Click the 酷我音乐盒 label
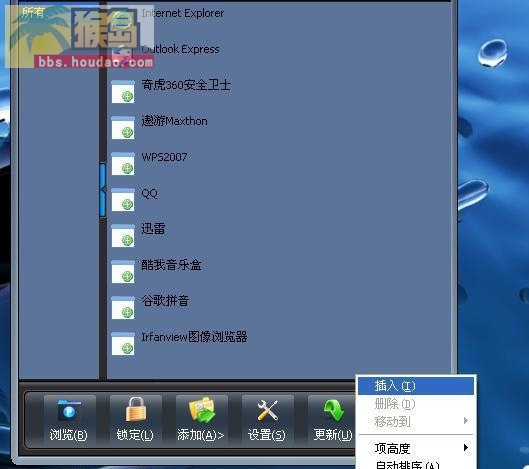529x469 pixels. pos(171,265)
